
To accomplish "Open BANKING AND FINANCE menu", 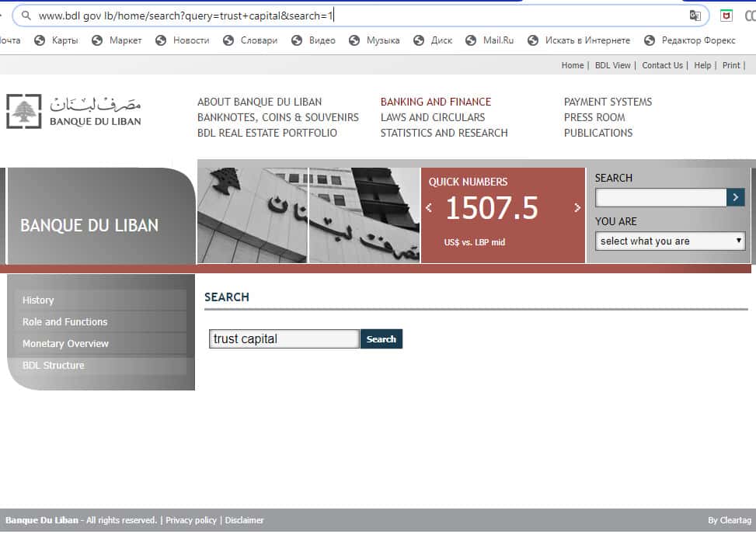I will coord(436,102).
